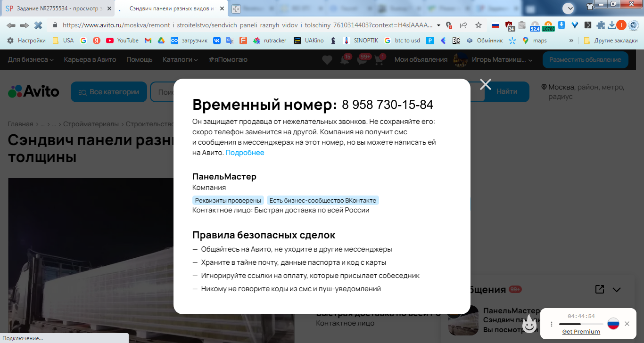The height and width of the screenshot is (343, 644).
Task: Open the Google bookmark icon
Action: pos(83,41)
